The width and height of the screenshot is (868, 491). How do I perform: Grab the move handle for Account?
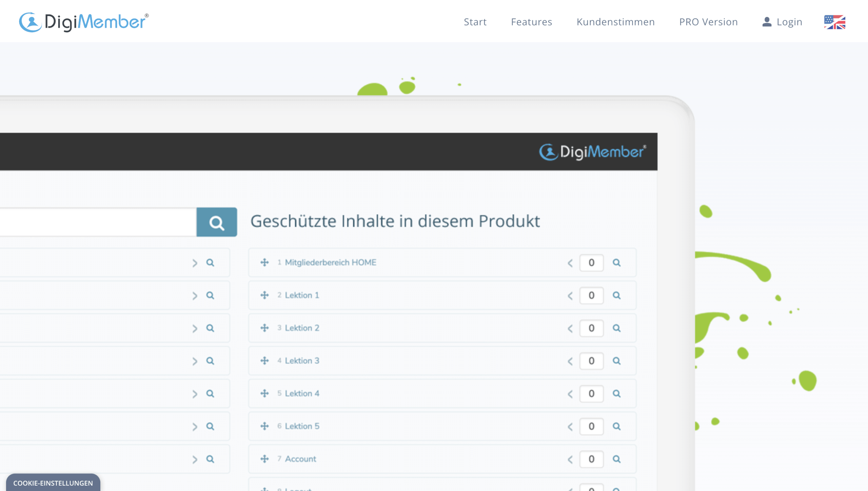pyautogui.click(x=264, y=459)
